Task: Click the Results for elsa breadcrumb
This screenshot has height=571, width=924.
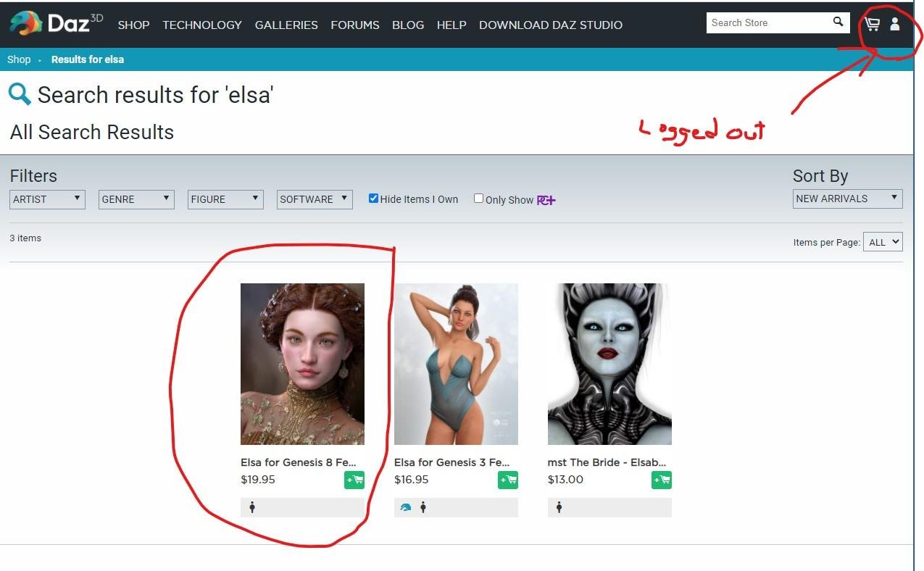Action: 88,59
